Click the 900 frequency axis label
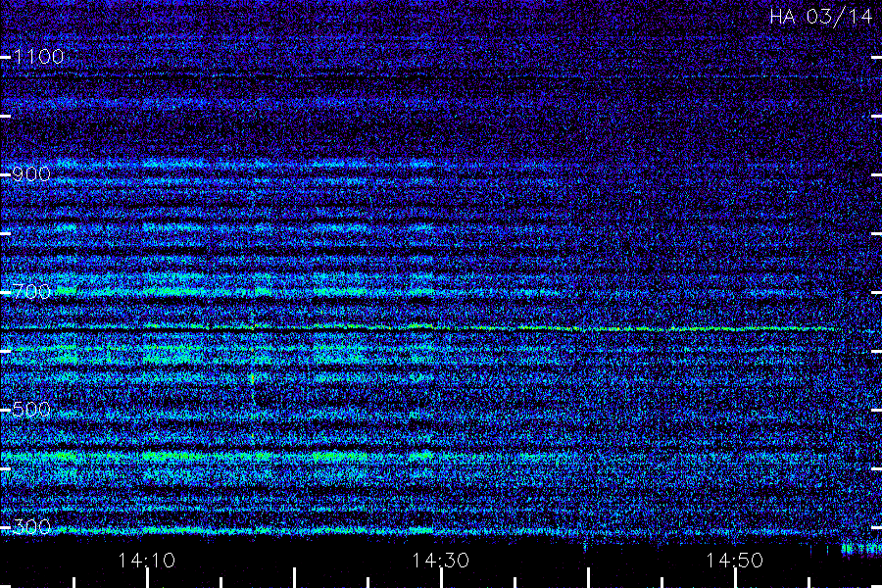 pyautogui.click(x=31, y=173)
